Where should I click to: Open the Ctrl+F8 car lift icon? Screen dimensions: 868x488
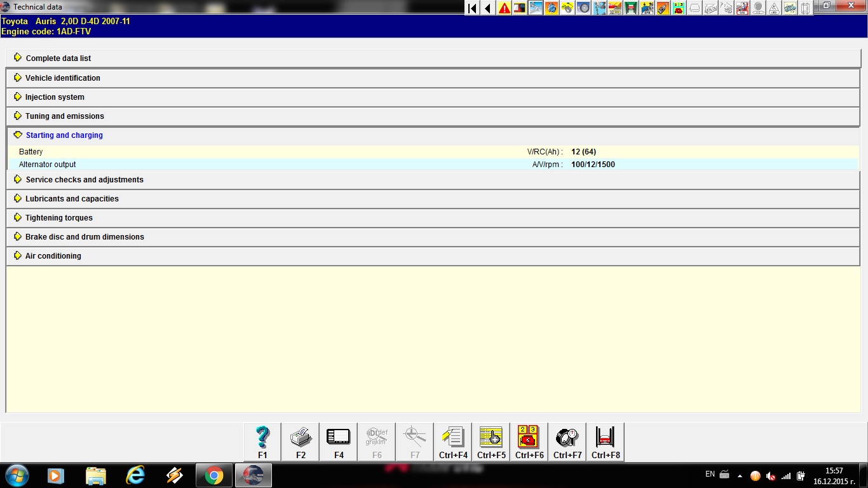pyautogui.click(x=606, y=442)
